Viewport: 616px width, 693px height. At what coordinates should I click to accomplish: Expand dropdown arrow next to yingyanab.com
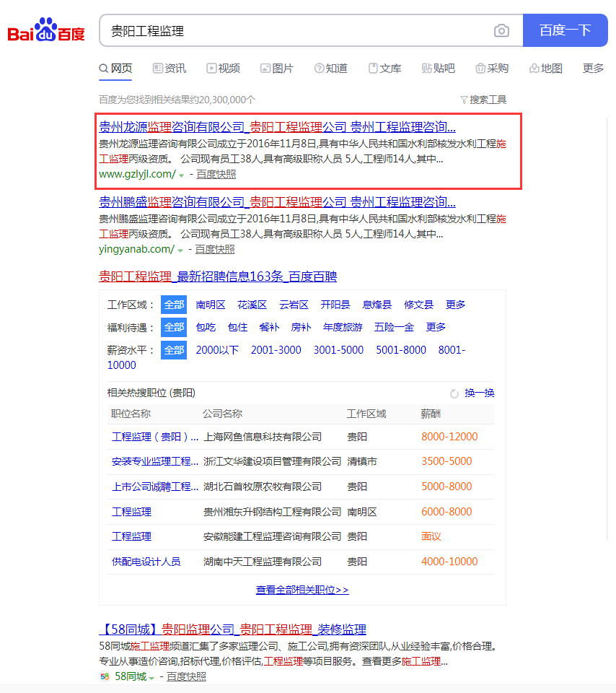tap(180, 250)
